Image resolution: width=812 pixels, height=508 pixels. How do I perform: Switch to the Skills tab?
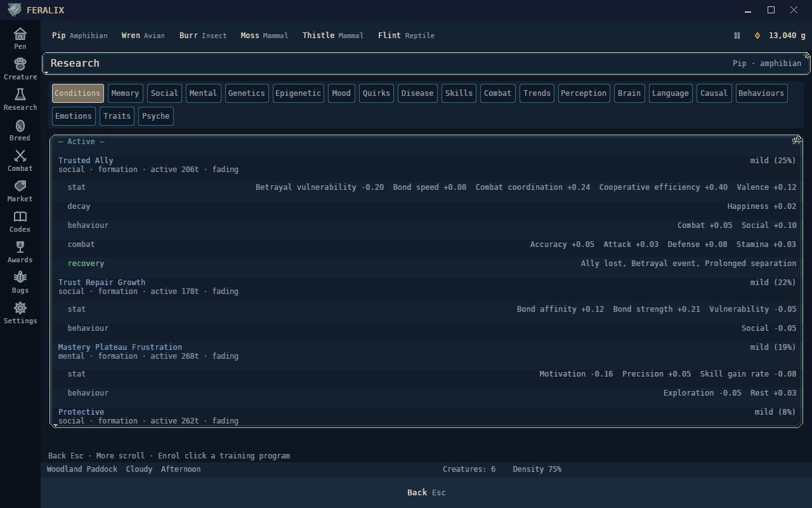click(459, 93)
